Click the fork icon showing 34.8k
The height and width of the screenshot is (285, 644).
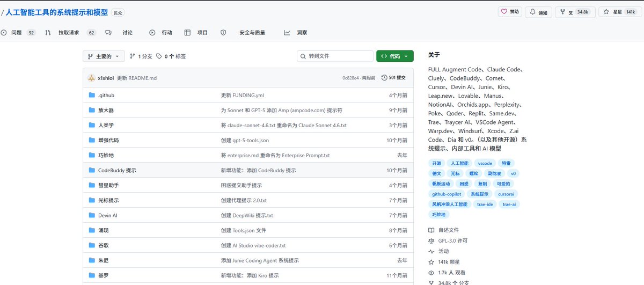pos(562,12)
